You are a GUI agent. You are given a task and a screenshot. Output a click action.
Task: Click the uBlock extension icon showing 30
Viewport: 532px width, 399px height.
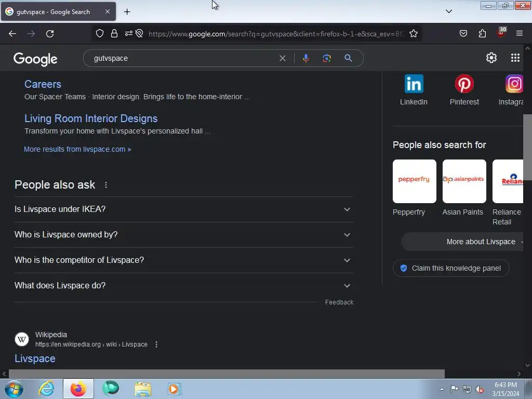501,33
